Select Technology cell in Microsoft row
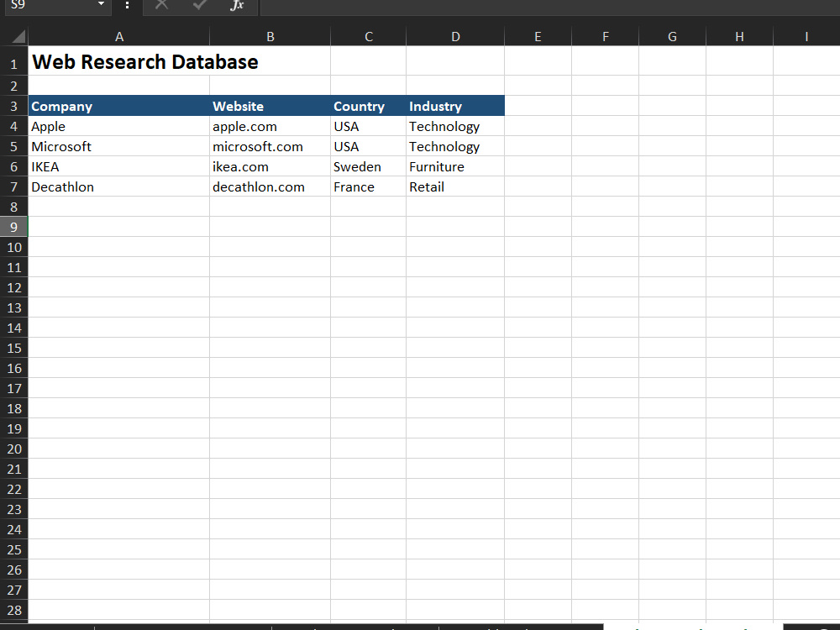Screen dimensions: 840x630 pos(455,146)
